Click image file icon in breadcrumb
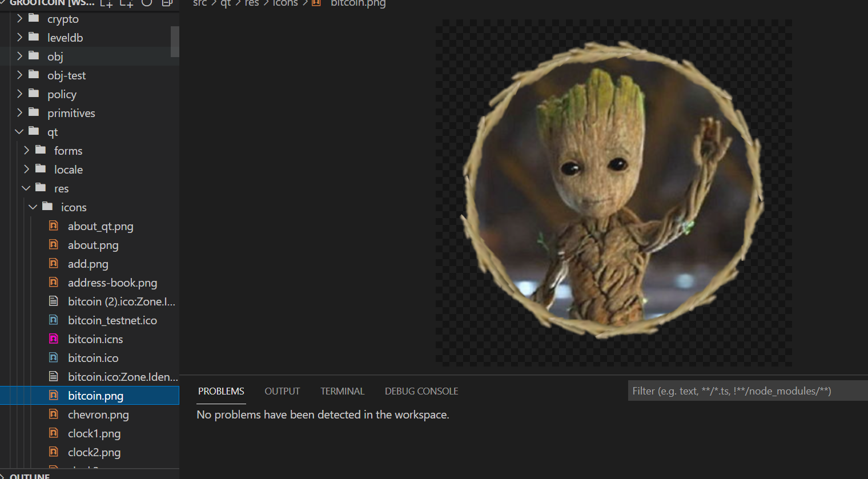 (x=316, y=3)
